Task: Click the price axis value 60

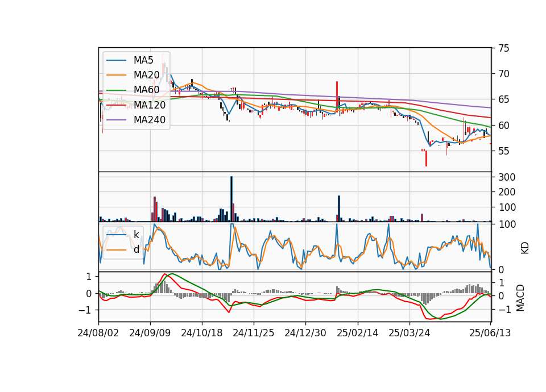Action: pos(503,125)
